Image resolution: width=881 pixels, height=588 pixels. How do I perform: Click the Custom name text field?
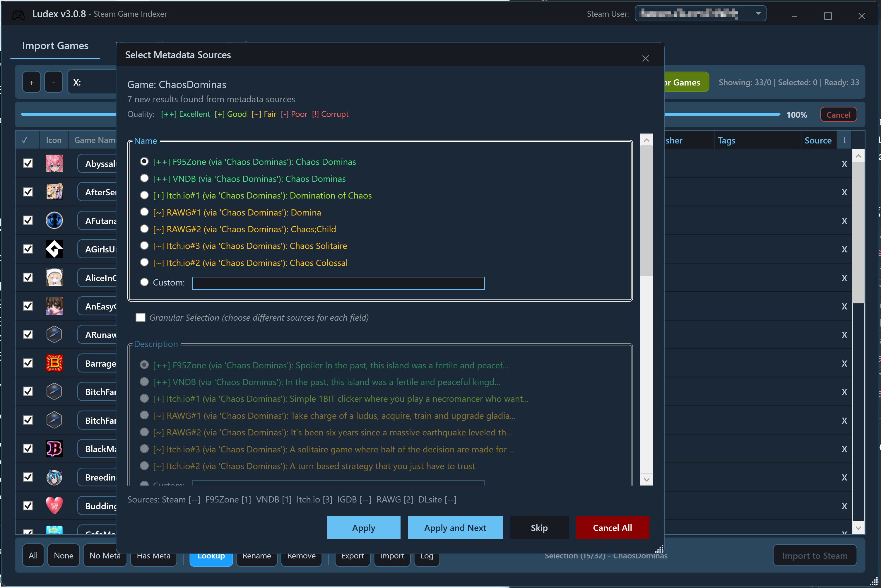(x=338, y=283)
